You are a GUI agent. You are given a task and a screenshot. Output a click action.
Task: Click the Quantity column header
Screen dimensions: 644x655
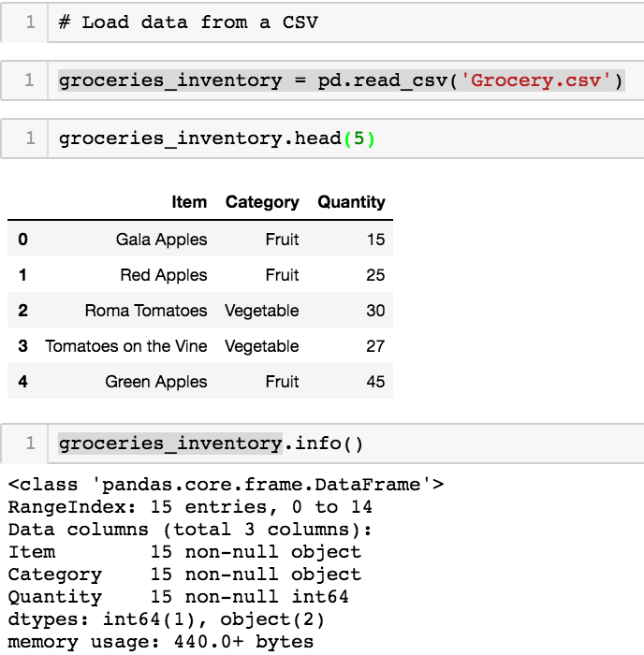[x=351, y=202]
